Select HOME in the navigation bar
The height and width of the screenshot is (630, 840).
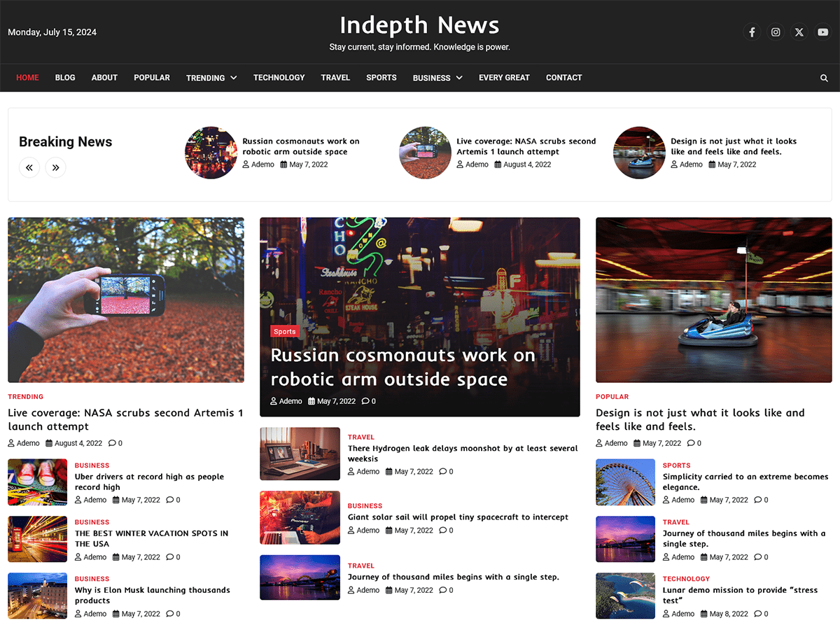27,78
